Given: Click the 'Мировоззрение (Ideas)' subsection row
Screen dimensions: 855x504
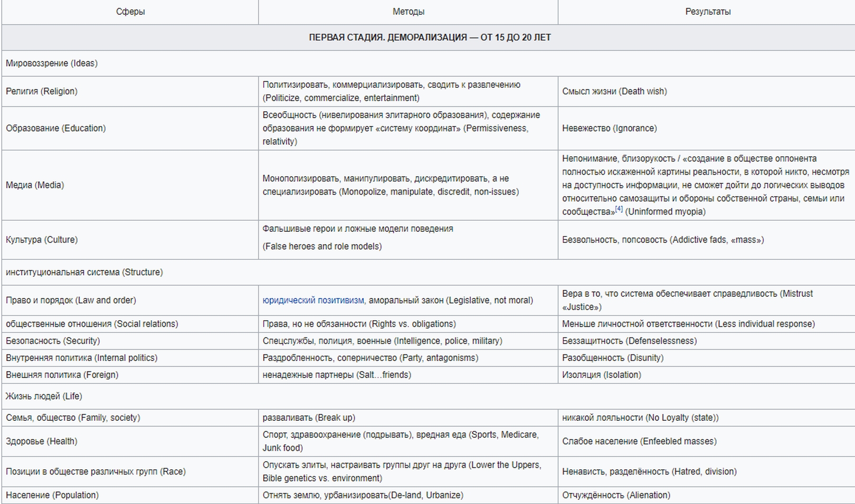Looking at the screenshot, I should point(52,63).
